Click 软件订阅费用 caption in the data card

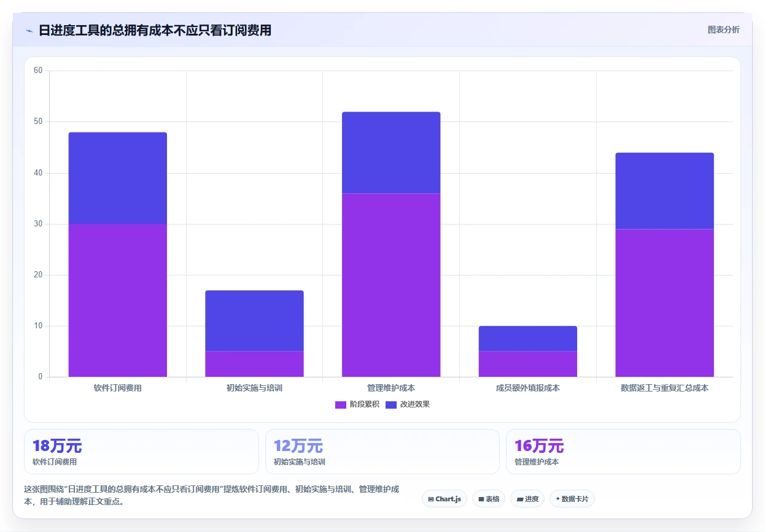click(55, 462)
